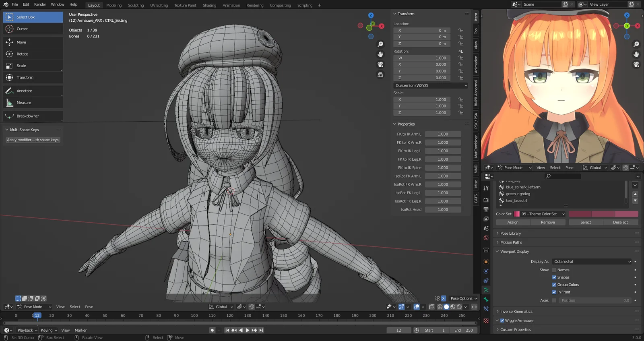The image size is (644, 341).
Task: Activate the Transform tool
Action: pos(33,77)
